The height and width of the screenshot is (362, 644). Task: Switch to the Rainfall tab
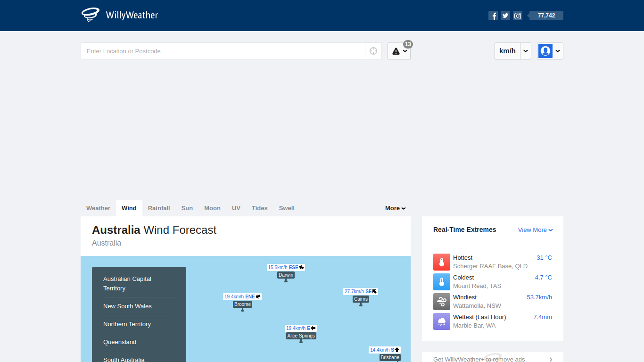pyautogui.click(x=159, y=208)
